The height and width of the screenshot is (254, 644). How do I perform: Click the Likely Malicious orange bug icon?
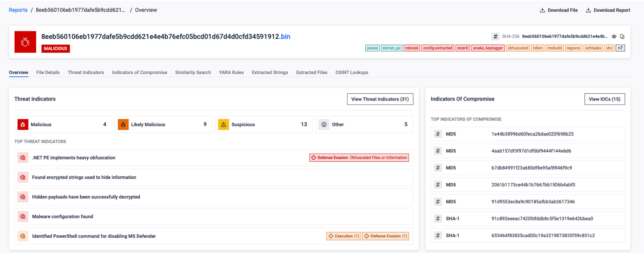click(123, 124)
